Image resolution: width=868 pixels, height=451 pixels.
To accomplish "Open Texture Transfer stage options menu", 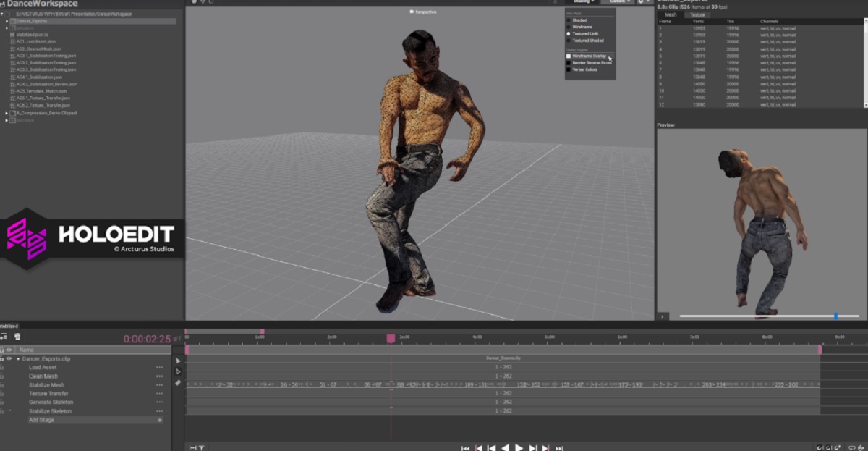I will pyautogui.click(x=159, y=394).
